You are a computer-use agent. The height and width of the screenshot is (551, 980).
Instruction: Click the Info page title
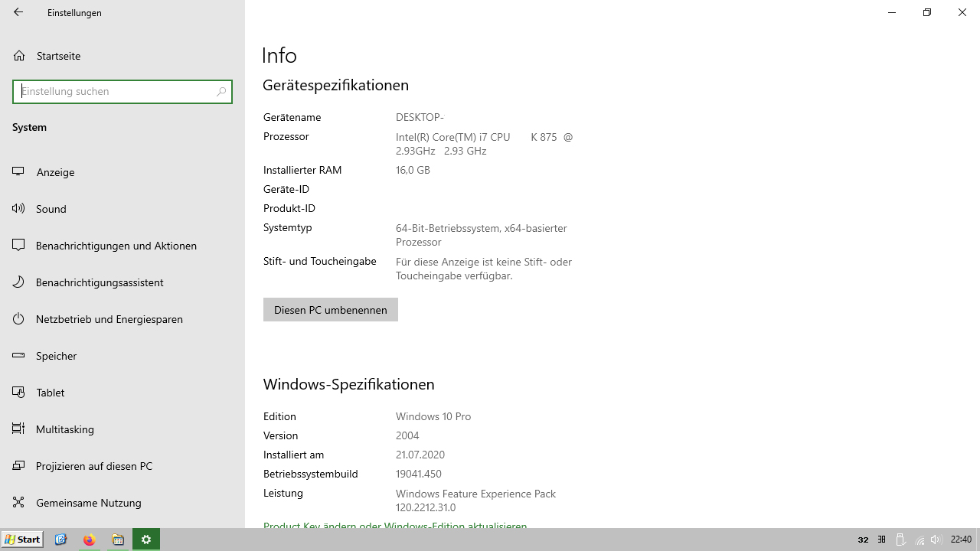279,55
